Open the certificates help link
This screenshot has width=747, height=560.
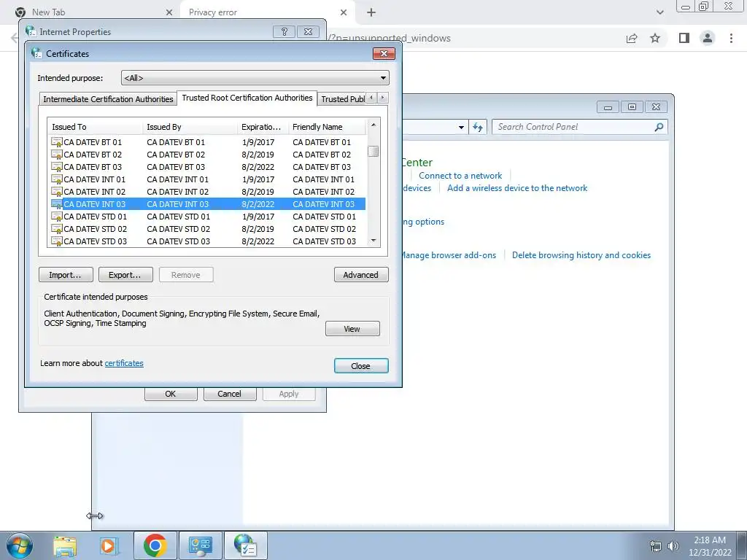click(124, 363)
